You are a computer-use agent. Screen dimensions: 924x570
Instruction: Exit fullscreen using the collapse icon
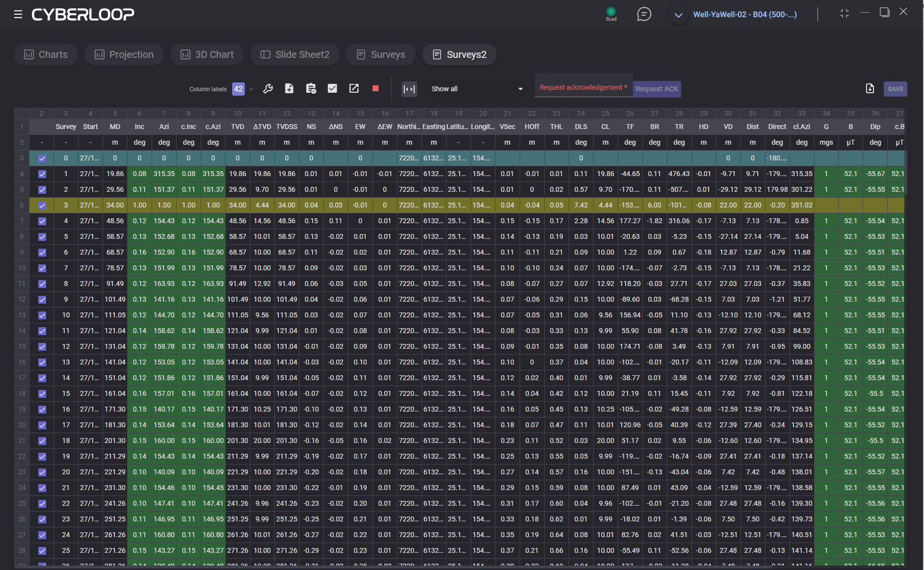click(x=844, y=14)
